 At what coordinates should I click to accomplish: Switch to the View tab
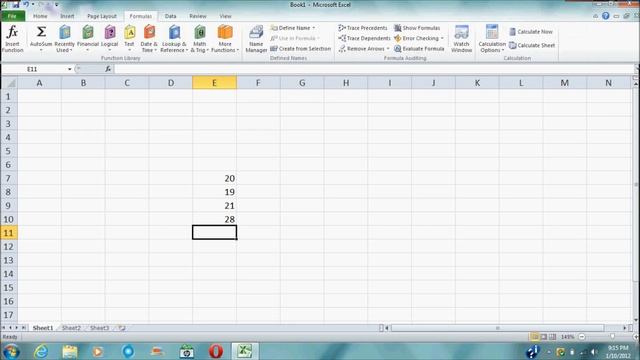coord(225,16)
